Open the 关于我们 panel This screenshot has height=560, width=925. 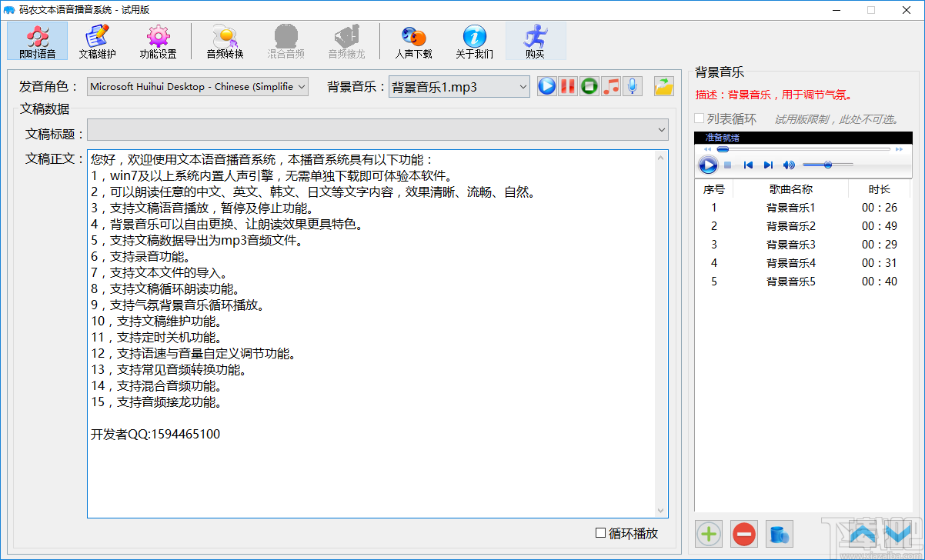[474, 40]
